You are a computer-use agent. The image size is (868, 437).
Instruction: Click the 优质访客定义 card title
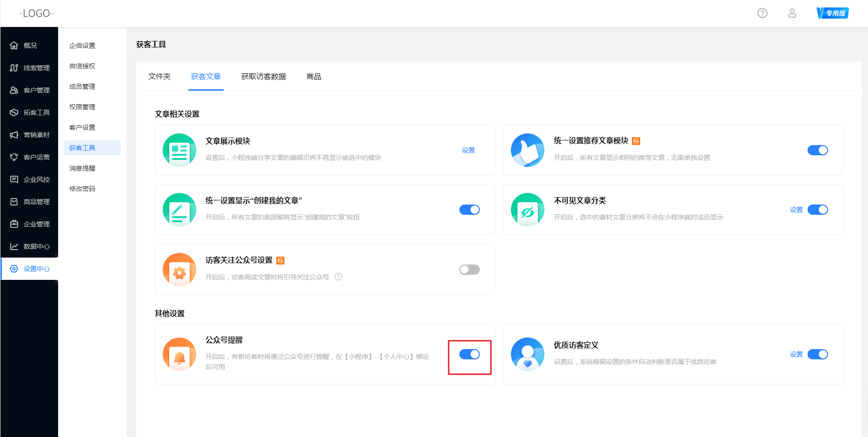point(576,345)
